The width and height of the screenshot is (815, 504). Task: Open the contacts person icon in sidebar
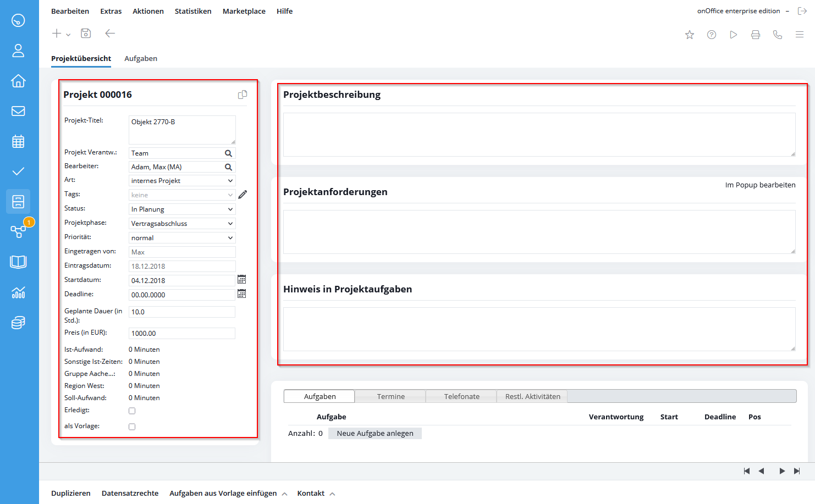(x=18, y=51)
